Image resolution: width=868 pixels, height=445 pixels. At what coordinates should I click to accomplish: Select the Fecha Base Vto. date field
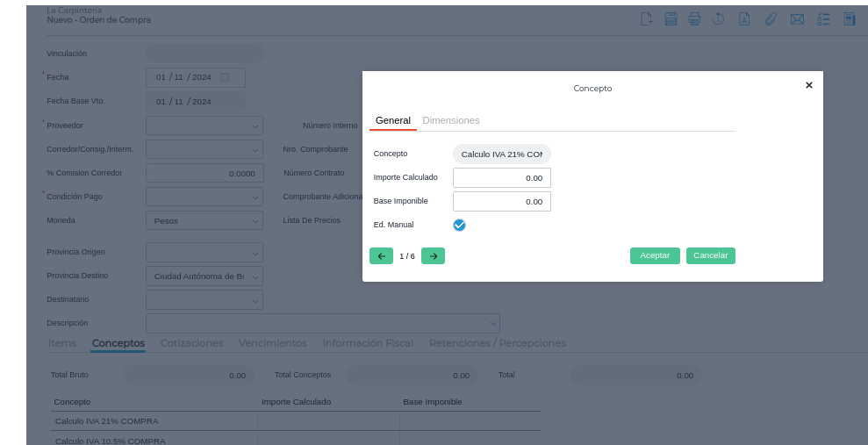(x=196, y=102)
